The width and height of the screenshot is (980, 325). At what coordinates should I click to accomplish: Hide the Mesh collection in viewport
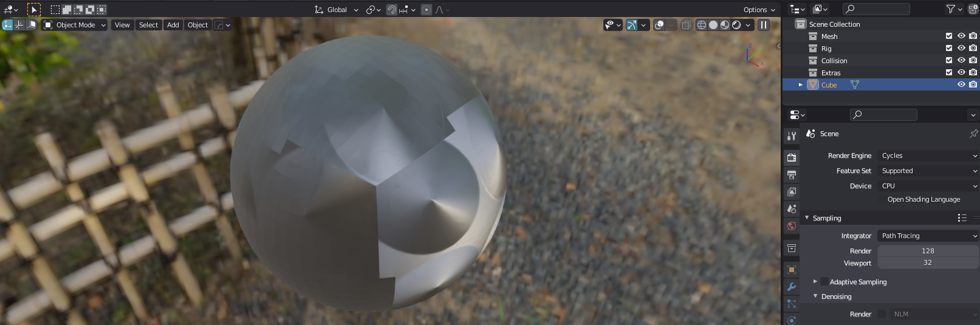pos(961,36)
